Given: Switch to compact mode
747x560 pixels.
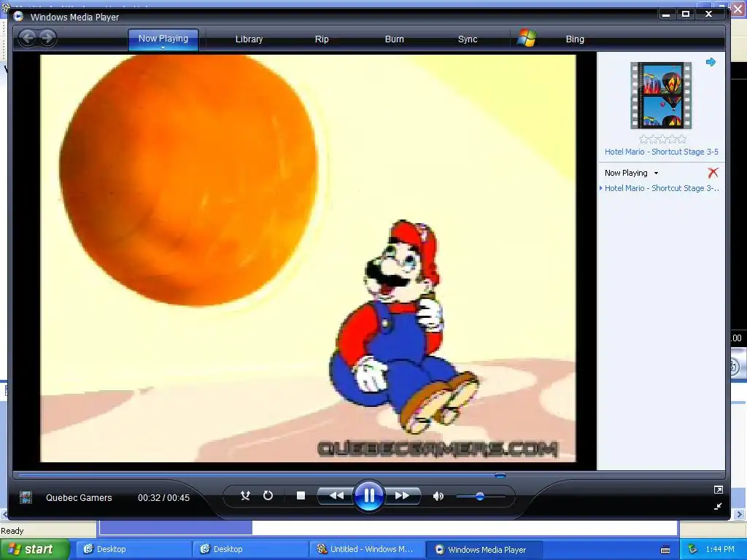Looking at the screenshot, I should 719,506.
